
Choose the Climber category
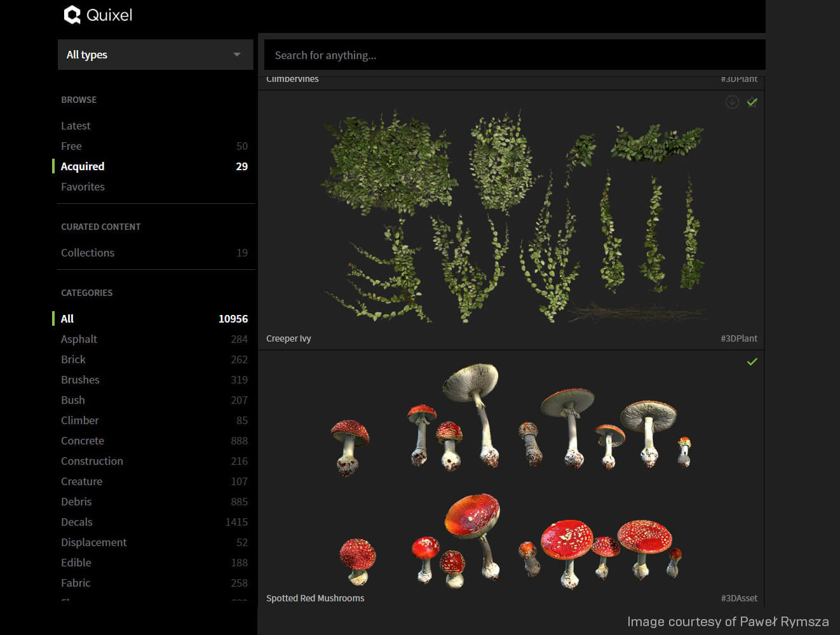(x=79, y=420)
